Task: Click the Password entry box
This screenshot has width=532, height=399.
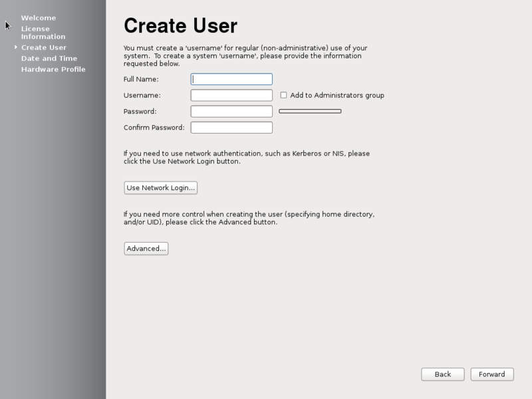Action: (231, 111)
